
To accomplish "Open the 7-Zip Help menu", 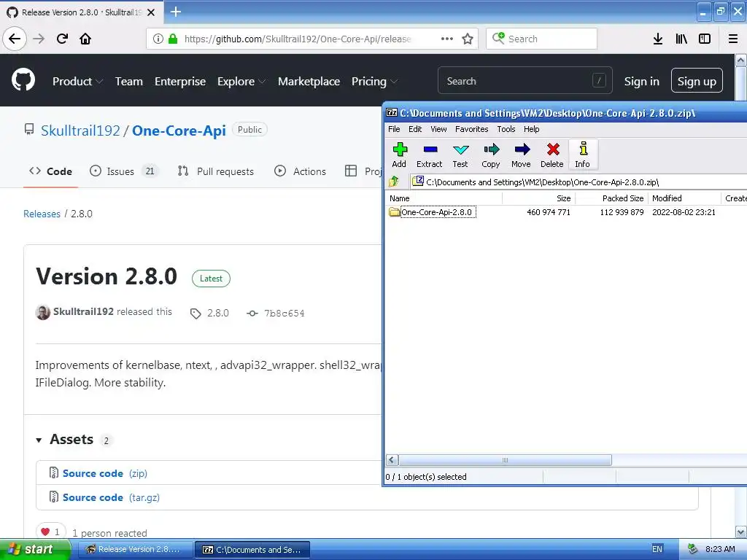I will coord(531,129).
